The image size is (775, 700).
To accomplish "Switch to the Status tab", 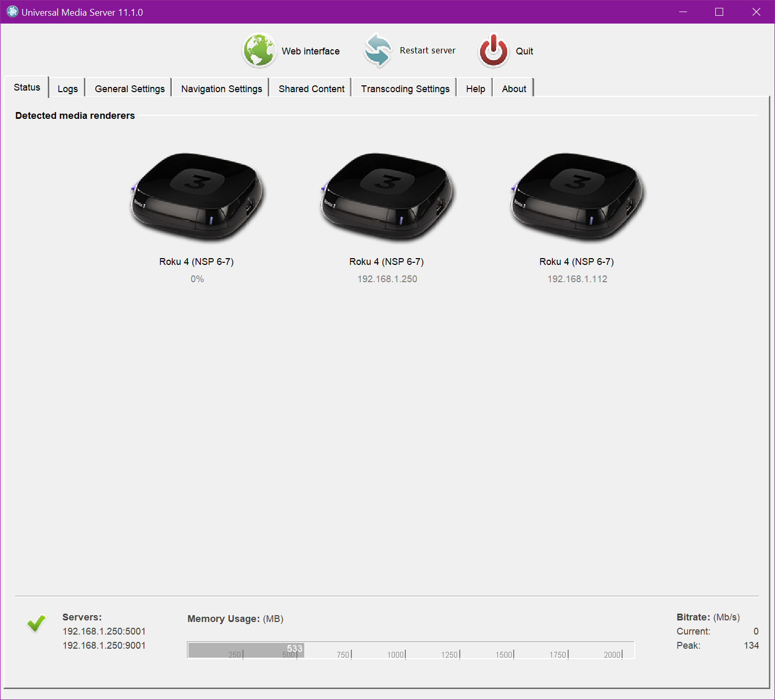I will pos(27,87).
